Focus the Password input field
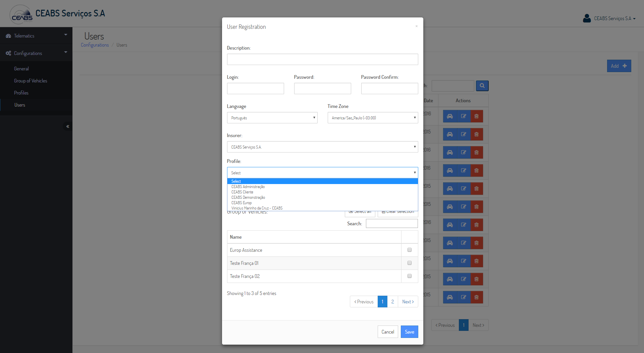 [x=322, y=89]
